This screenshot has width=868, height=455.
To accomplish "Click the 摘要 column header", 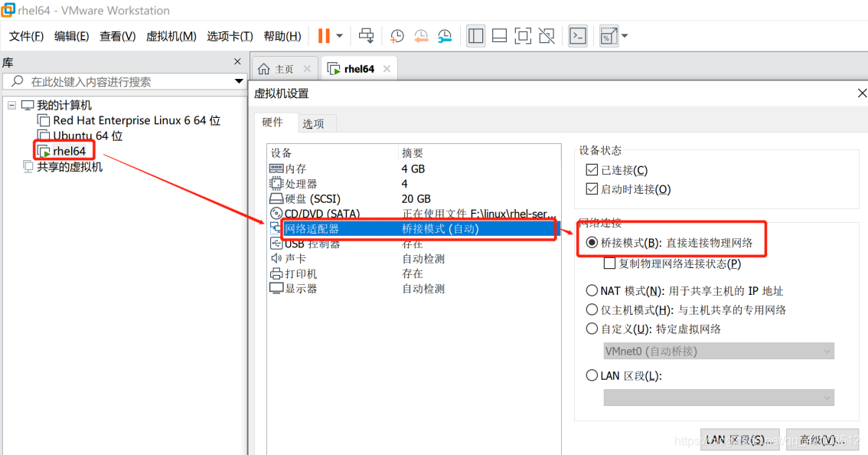I will click(479, 152).
